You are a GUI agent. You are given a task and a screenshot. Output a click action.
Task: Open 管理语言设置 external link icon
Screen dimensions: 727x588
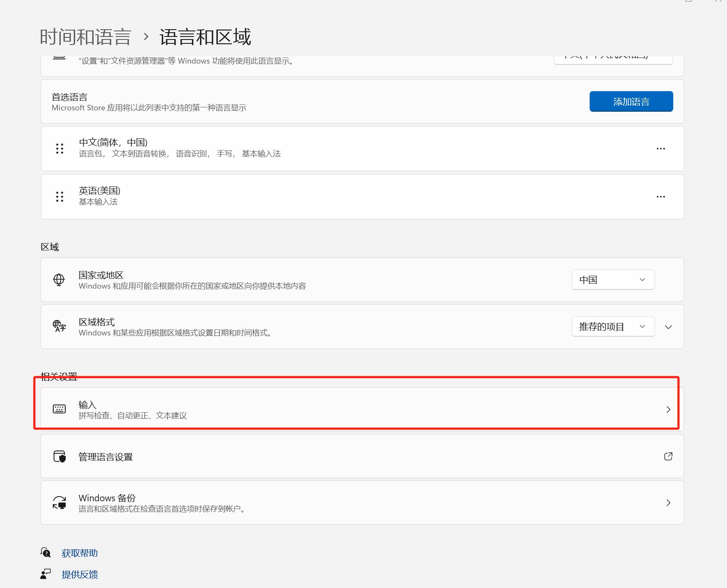pos(668,456)
